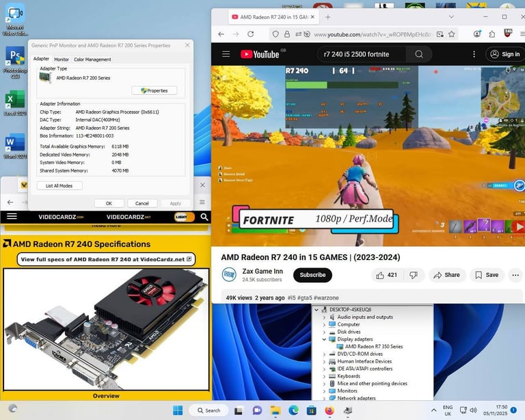Open File Explorer from the taskbar
The height and width of the screenshot is (420, 525).
point(275,410)
